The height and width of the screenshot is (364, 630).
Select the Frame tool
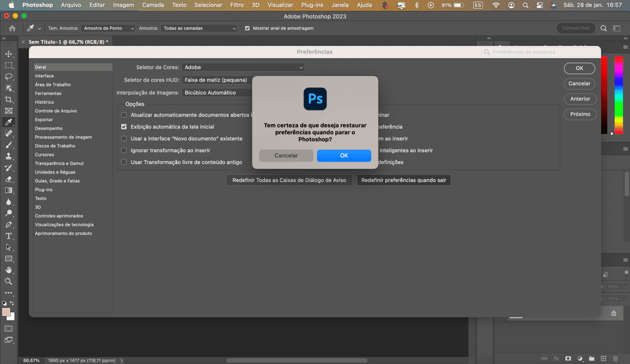(9, 111)
